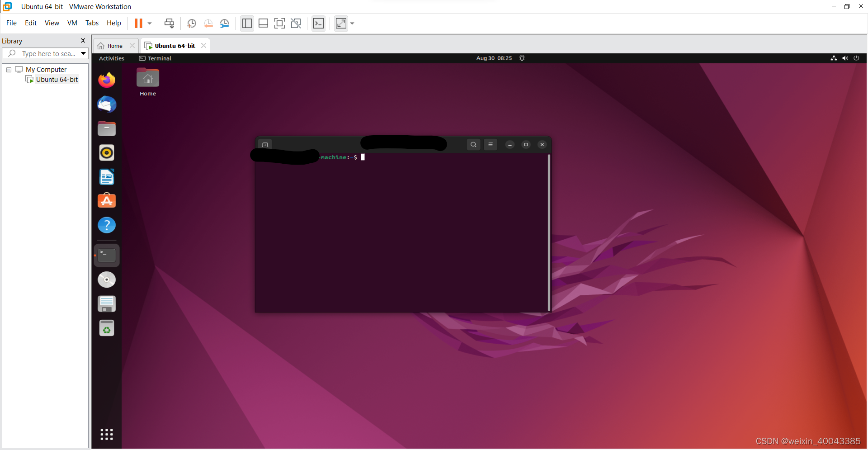Open search in the Terminal window

pos(473,144)
